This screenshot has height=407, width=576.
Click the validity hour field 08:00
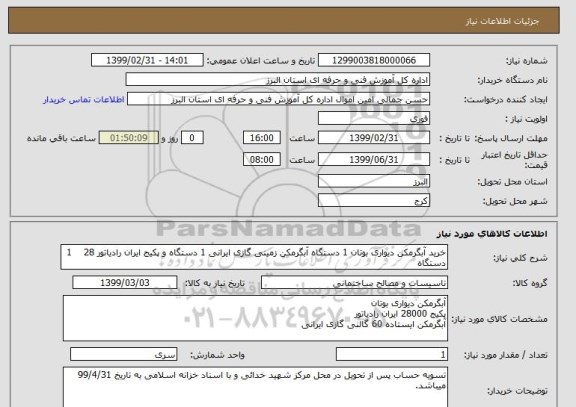coord(262,159)
